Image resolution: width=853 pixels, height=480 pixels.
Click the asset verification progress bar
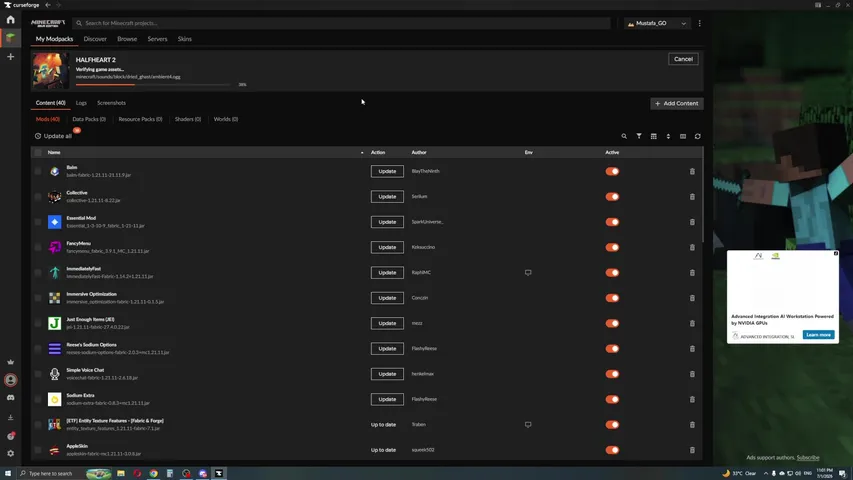pos(153,85)
